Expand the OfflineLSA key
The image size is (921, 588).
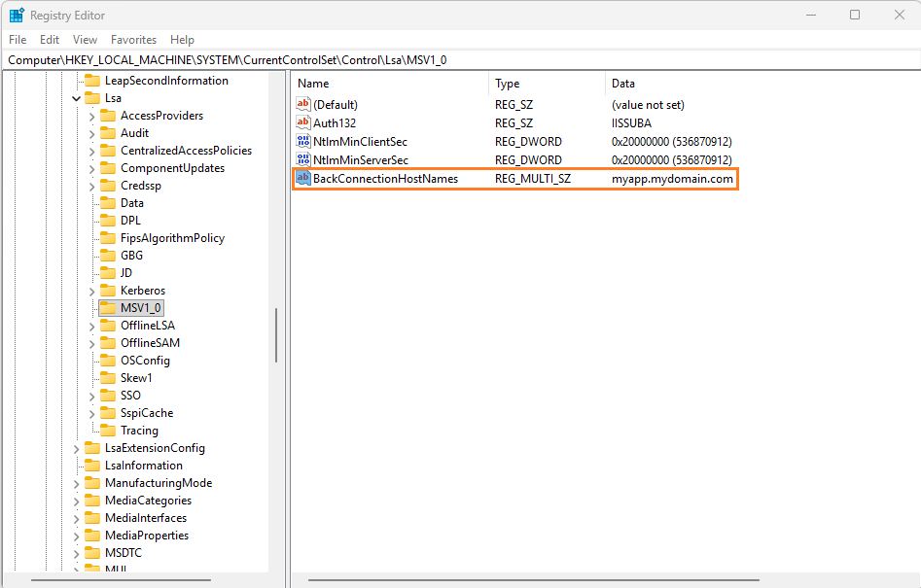click(91, 327)
